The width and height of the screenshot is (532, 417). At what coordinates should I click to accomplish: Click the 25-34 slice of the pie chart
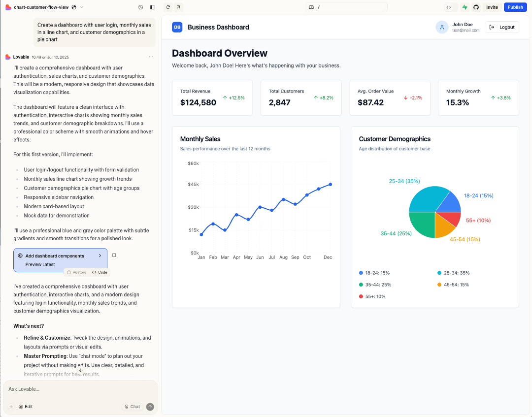coord(426,199)
